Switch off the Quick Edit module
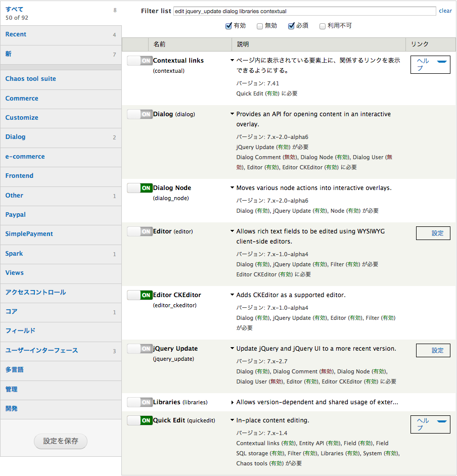457x476 pixels. (x=140, y=420)
